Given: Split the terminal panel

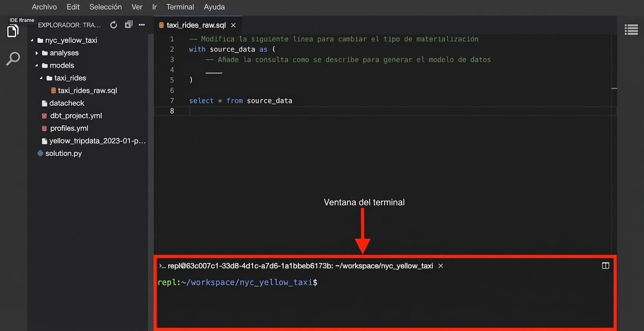Looking at the screenshot, I should click(x=606, y=266).
